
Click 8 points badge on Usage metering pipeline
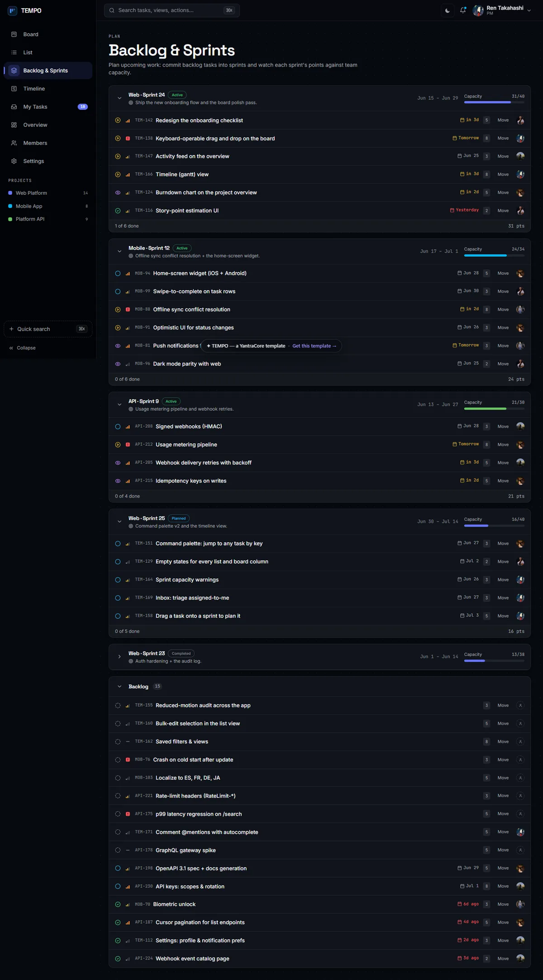(486, 445)
